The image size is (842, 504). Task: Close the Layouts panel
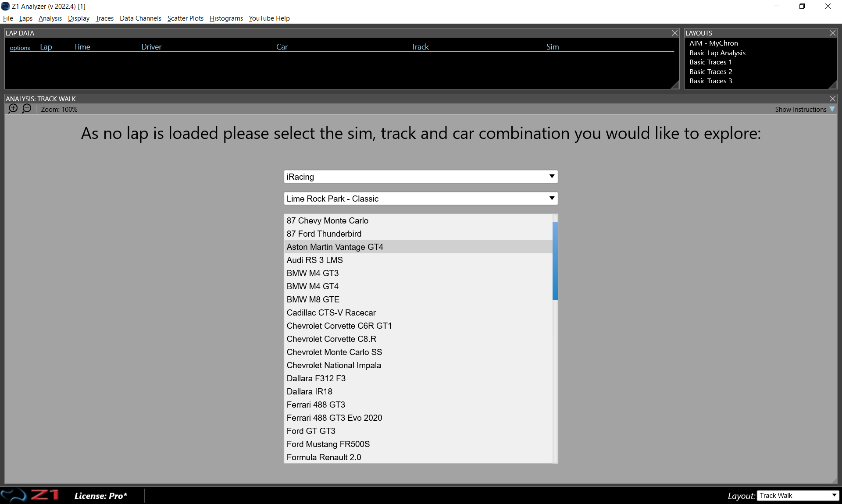832,33
